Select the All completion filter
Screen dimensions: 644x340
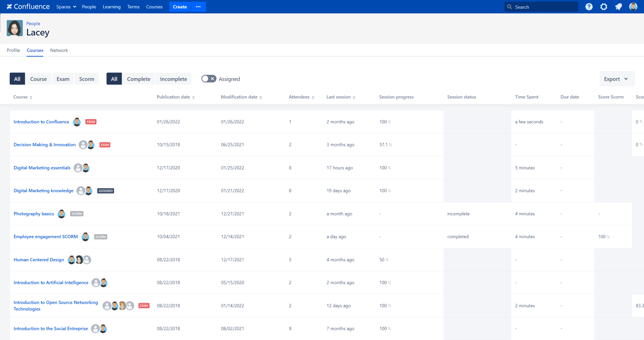(114, 79)
